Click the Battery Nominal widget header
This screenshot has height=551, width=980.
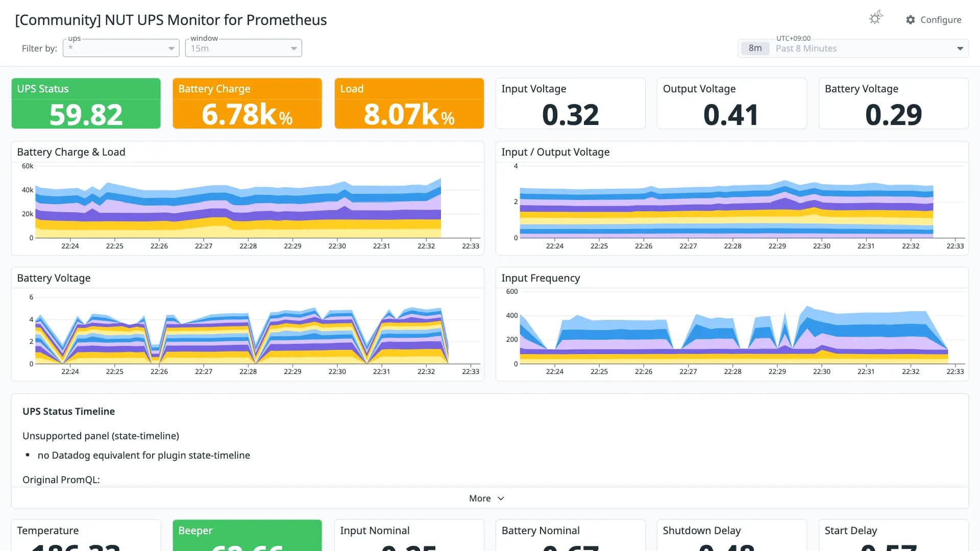(541, 531)
